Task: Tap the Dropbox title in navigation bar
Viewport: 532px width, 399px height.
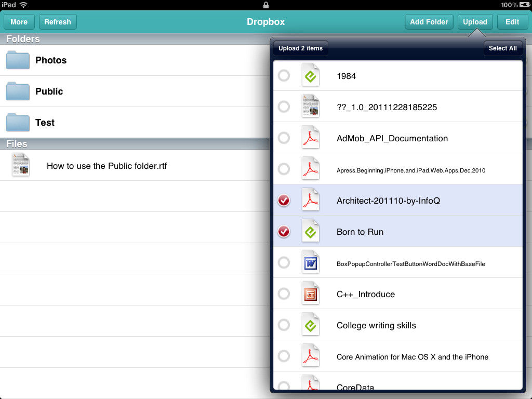Action: click(x=265, y=22)
